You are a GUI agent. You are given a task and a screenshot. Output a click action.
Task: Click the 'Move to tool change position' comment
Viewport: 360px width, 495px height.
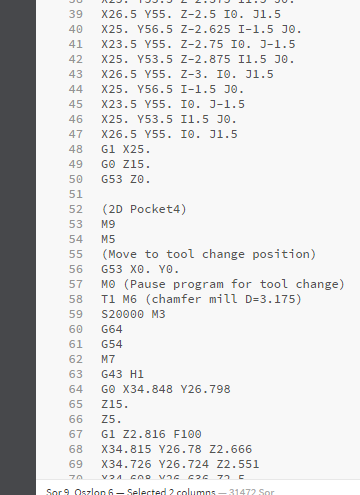(209, 254)
